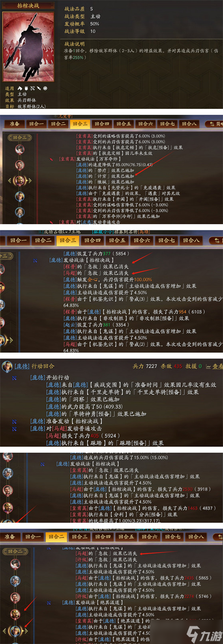Open the 准备 tab in the 回合三 report

(15, 124)
